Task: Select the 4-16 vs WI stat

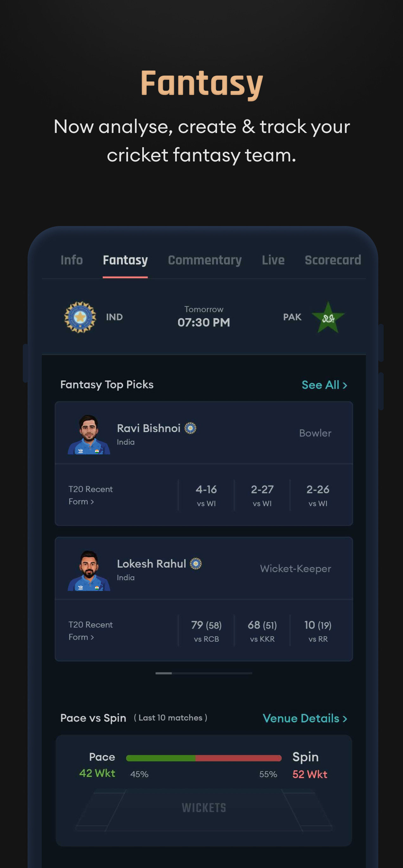Action: pos(206,495)
